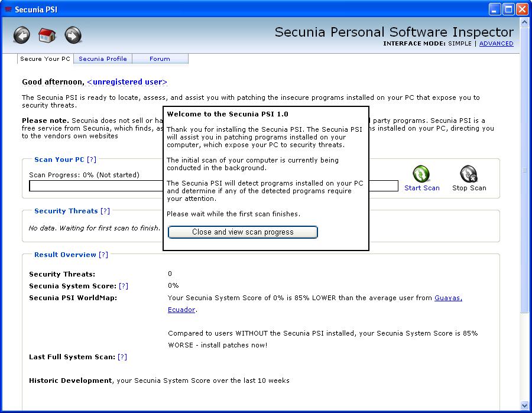Go forward with the right arrow icon

pyautogui.click(x=73, y=35)
